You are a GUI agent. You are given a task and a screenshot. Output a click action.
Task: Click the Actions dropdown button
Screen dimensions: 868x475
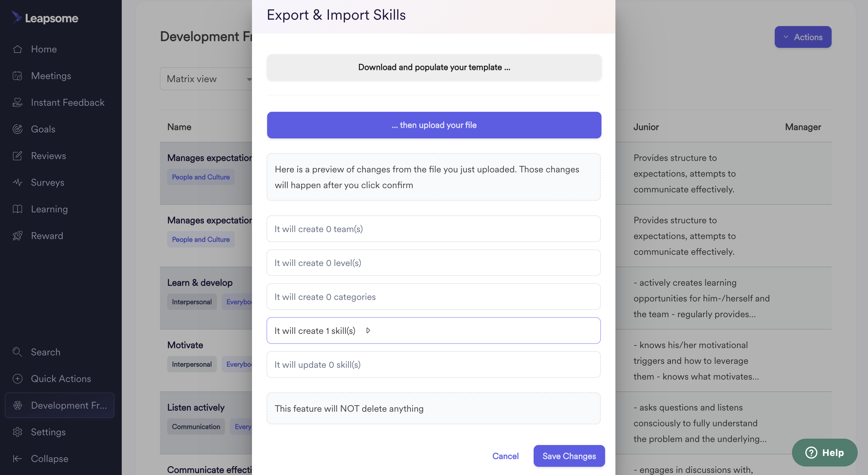(x=803, y=36)
